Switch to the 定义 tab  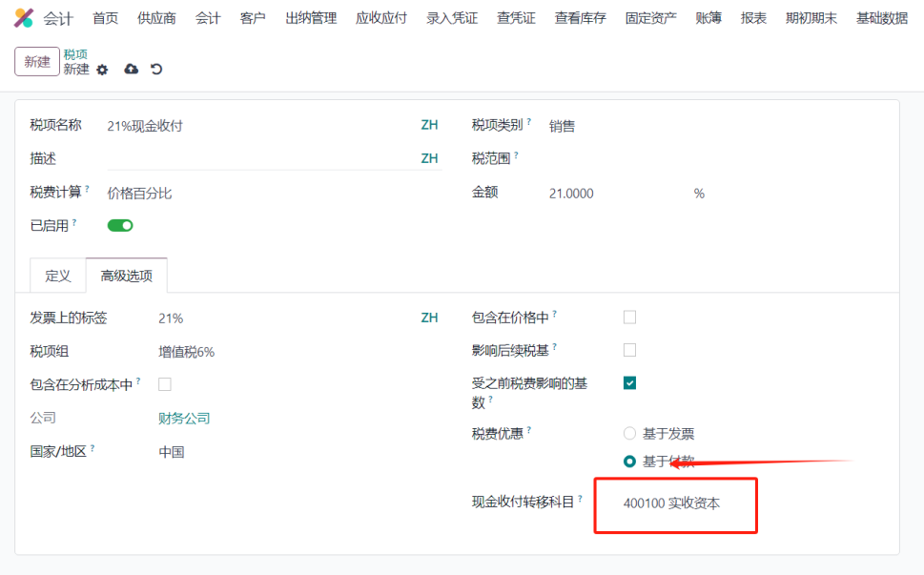click(x=58, y=276)
